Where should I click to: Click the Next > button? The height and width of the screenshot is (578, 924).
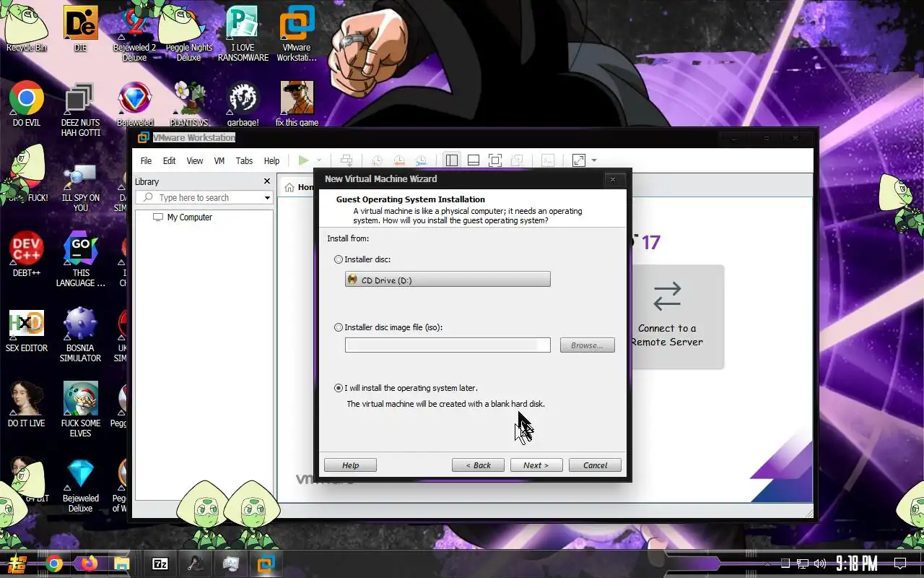click(x=536, y=465)
